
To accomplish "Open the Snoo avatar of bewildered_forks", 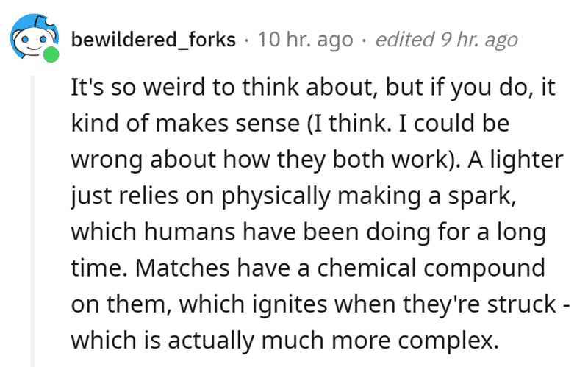I will pyautogui.click(x=35, y=38).
